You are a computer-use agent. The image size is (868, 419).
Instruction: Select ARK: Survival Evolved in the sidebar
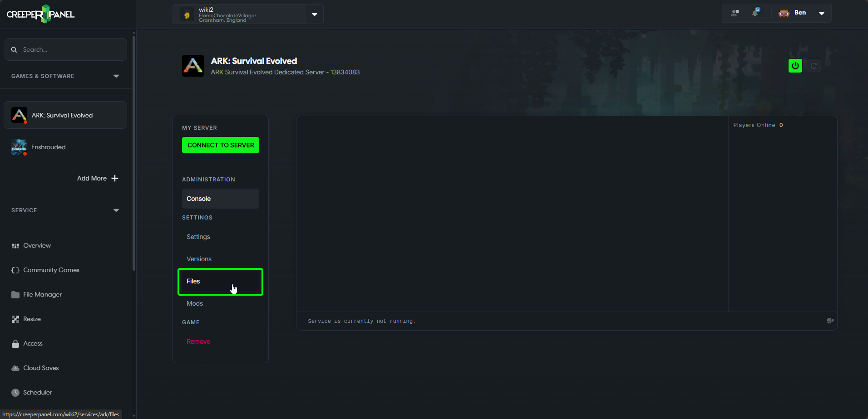(x=65, y=115)
